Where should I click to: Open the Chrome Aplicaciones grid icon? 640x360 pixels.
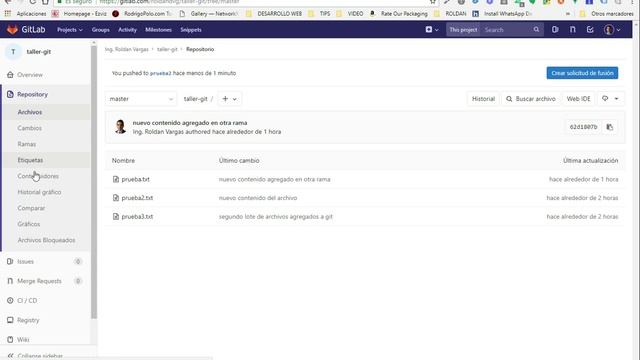[7, 13]
